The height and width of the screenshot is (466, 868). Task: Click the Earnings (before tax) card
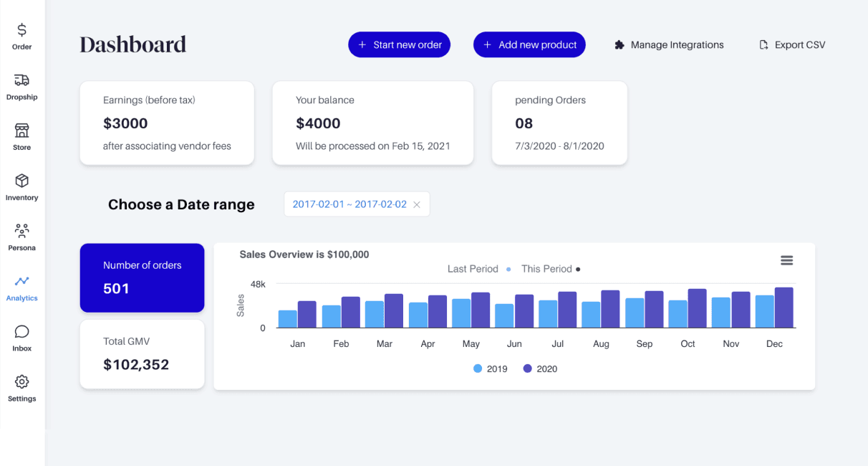coord(167,123)
